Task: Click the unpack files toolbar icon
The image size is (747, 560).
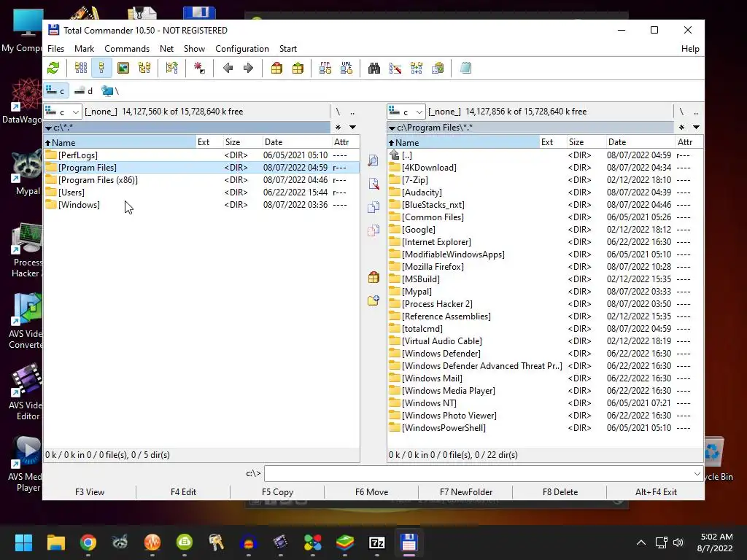Action: tap(298, 68)
